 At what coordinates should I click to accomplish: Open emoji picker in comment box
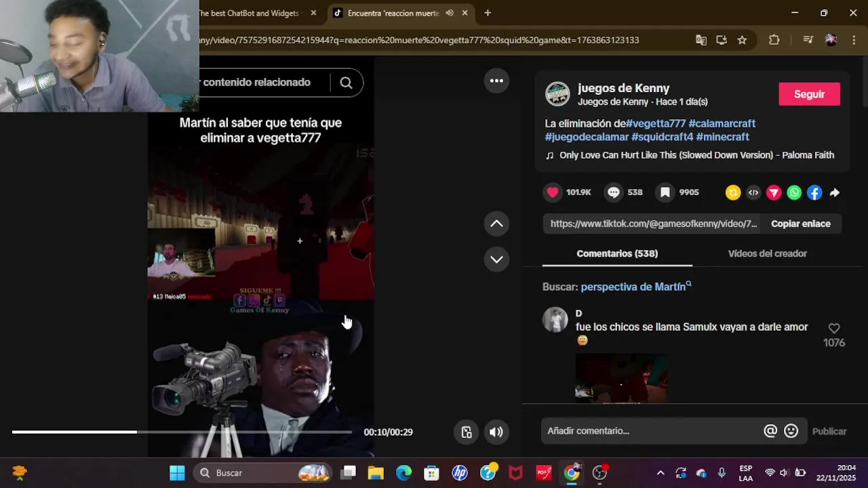[791, 431]
